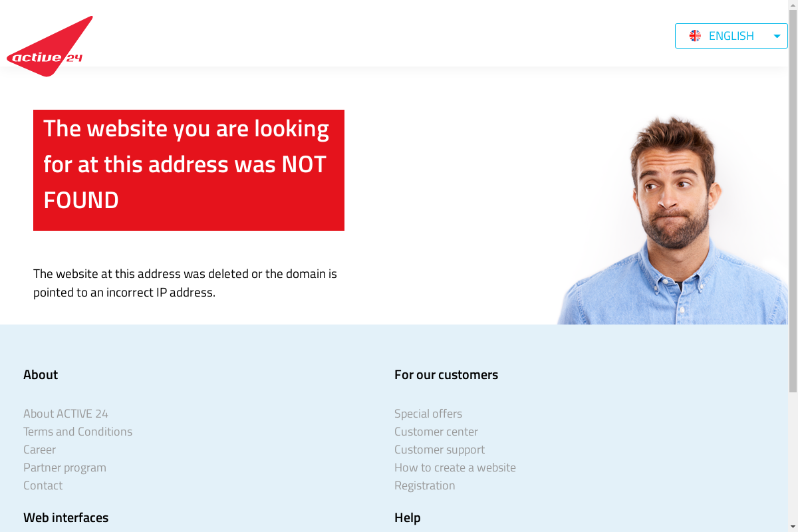Visit the Partner program link
Screen dimensions: 798x532
point(65,467)
